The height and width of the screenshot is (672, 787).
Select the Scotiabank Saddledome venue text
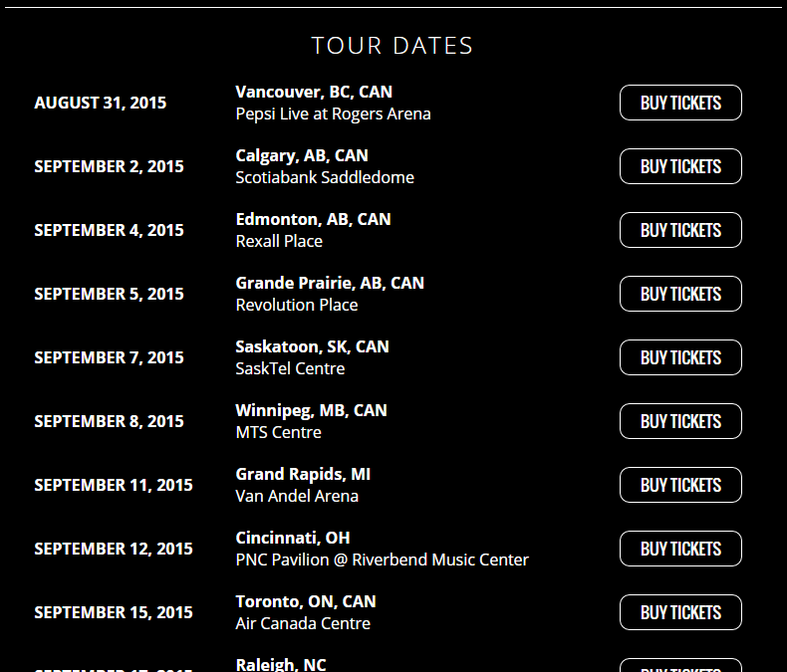325,177
